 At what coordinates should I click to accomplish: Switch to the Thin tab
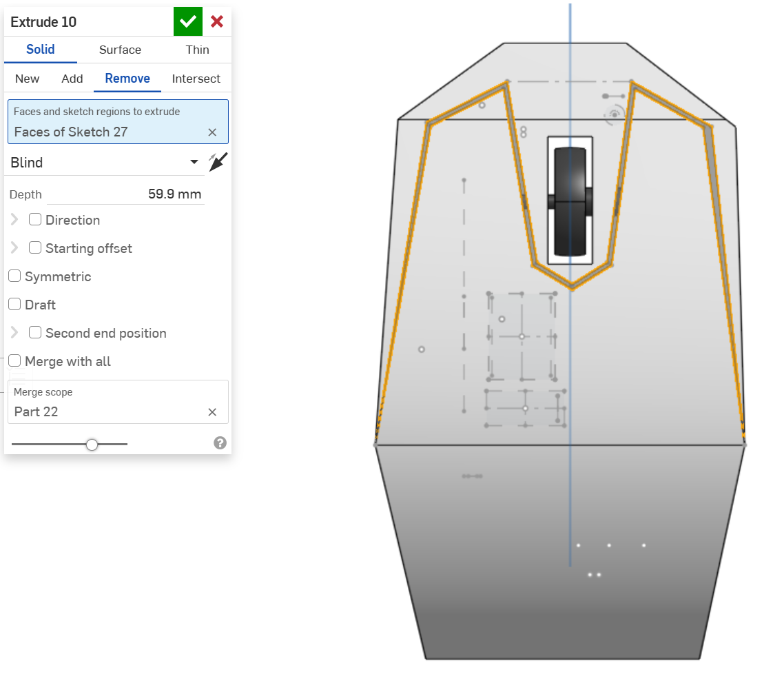tap(197, 50)
